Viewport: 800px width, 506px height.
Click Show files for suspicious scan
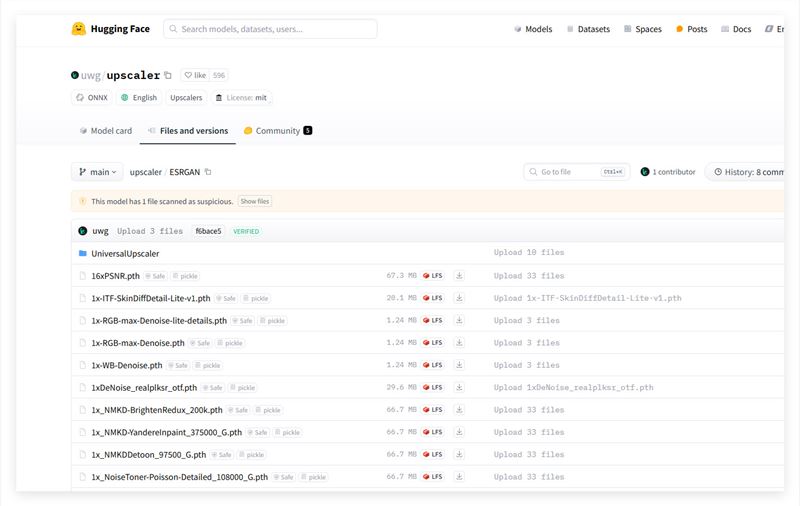tap(255, 201)
